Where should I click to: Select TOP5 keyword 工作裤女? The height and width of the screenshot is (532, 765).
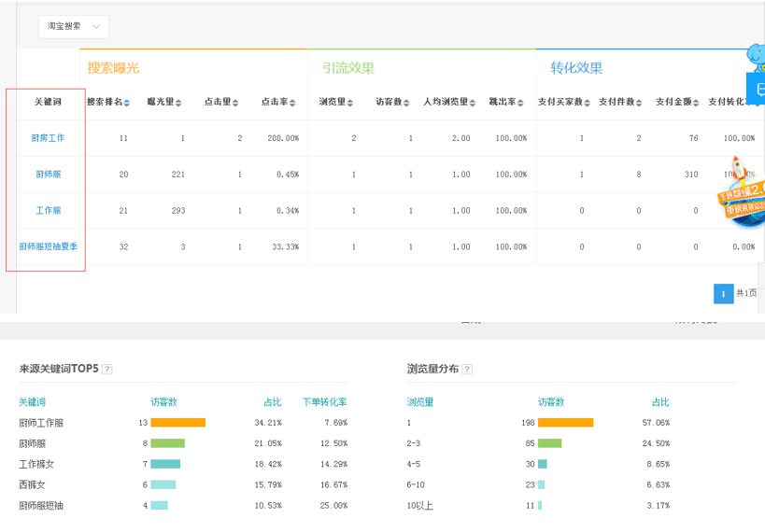point(36,464)
